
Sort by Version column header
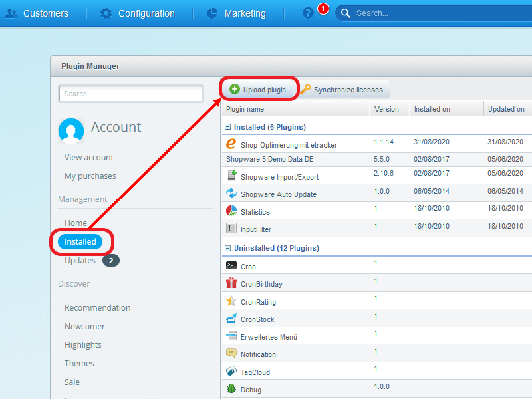(390, 109)
